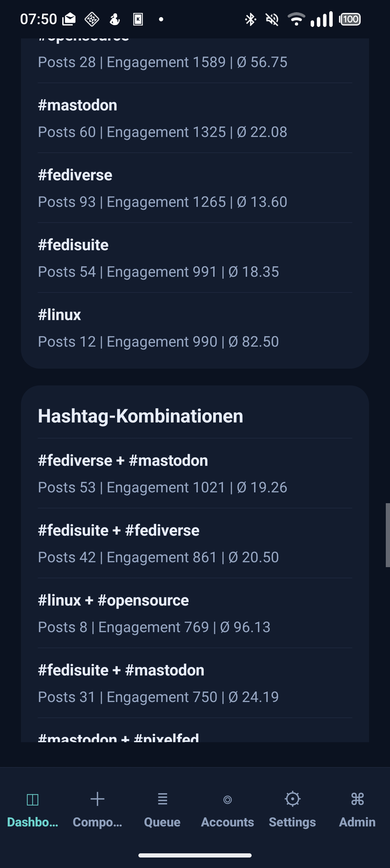
Task: Select the #fediverse hashtag entry
Action: click(195, 188)
